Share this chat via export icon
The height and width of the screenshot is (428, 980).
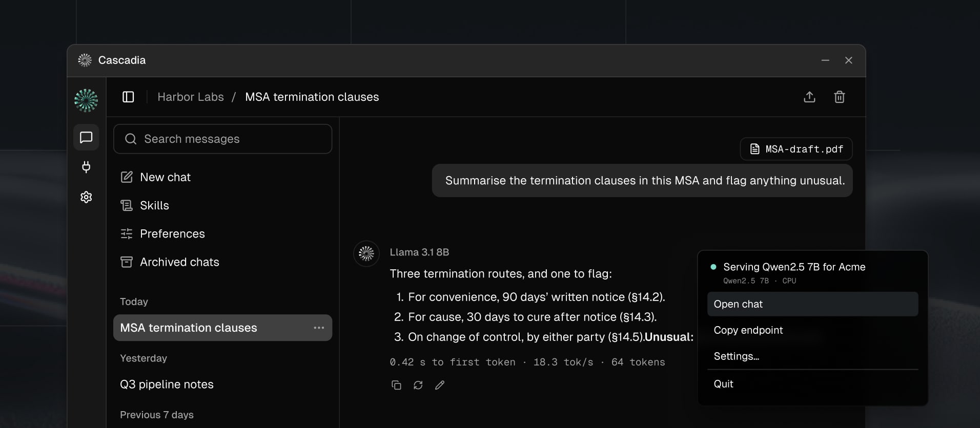(809, 97)
